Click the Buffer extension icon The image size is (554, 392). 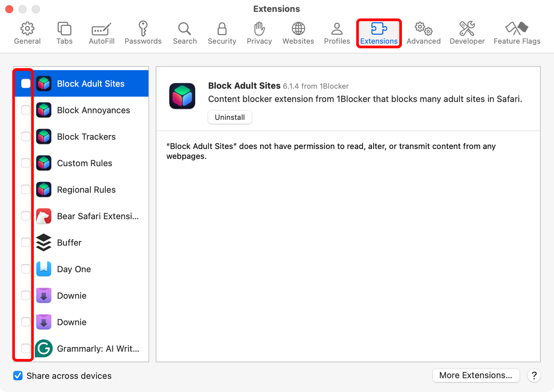44,242
